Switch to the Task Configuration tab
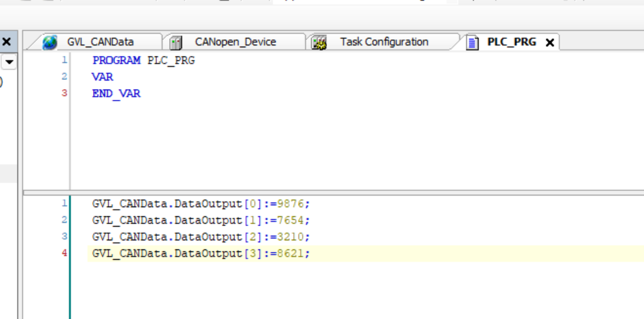644x319 pixels. point(384,42)
